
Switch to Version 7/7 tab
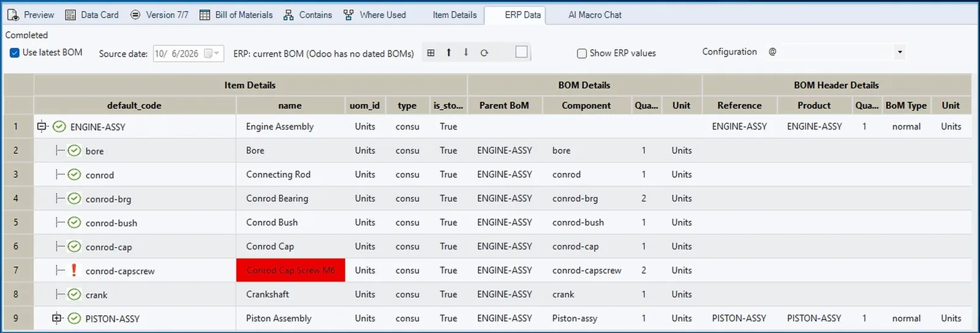pos(159,15)
